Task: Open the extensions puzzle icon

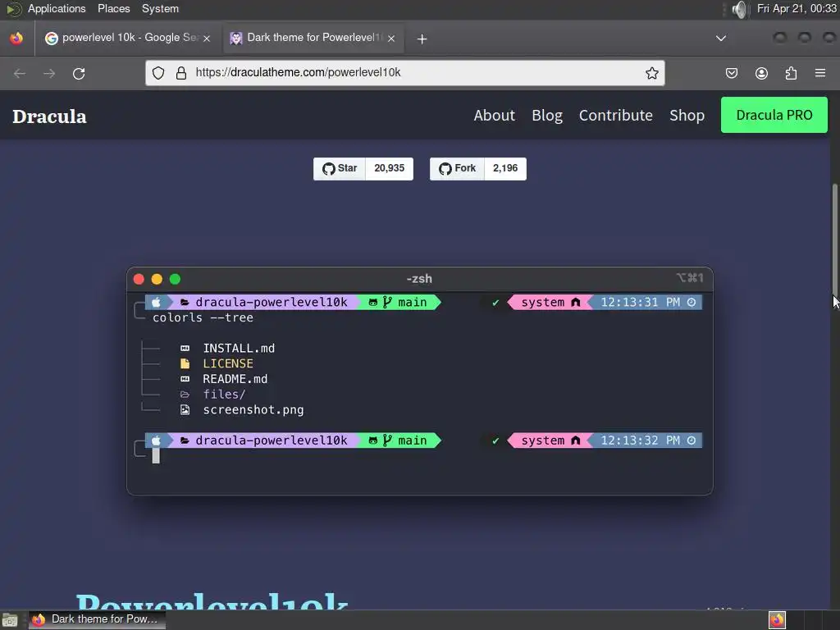Action: 791,73
